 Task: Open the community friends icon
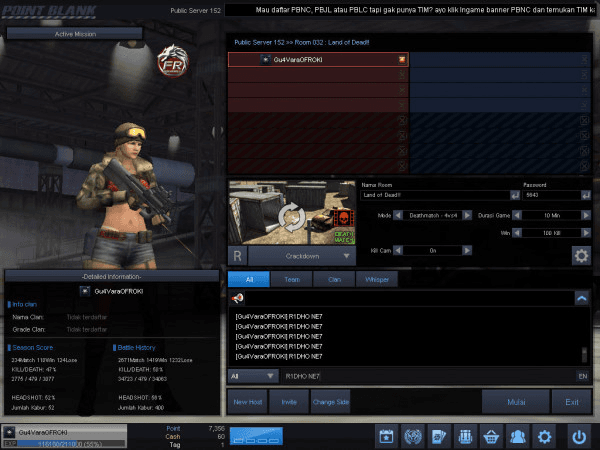click(x=517, y=436)
